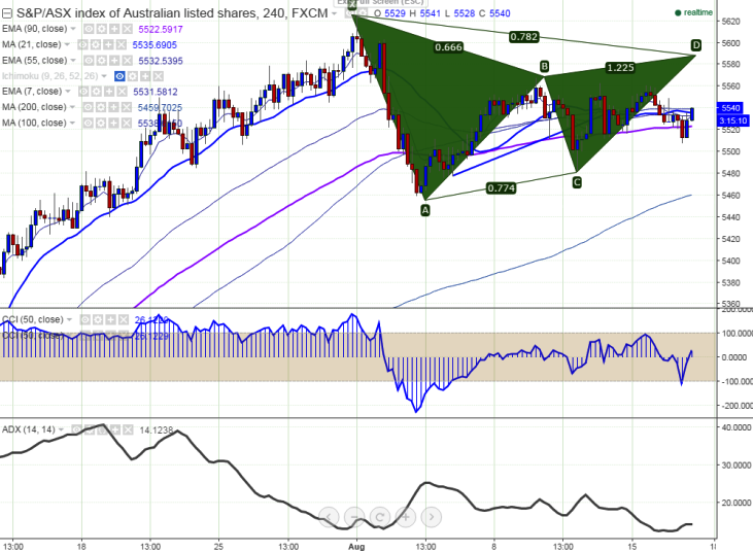Open settings gear for EMA (7, close)

click(x=96, y=92)
